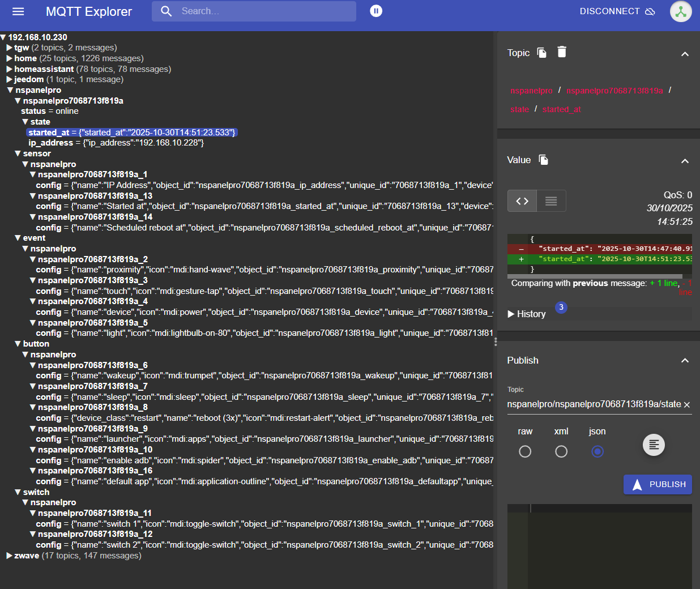
Task: Copy the value to clipboard
Action: point(544,160)
